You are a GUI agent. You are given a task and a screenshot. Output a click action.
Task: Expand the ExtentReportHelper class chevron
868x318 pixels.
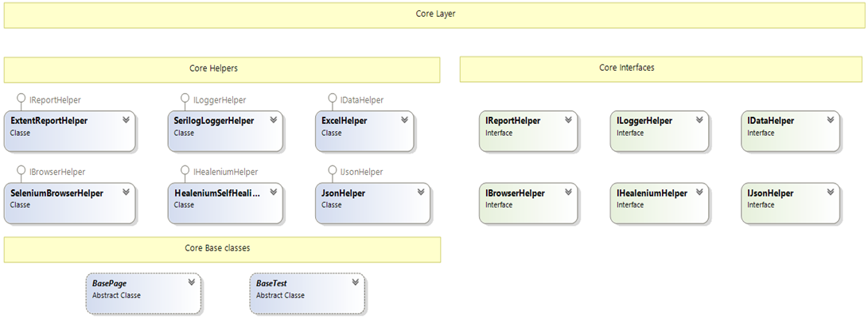coord(127,119)
